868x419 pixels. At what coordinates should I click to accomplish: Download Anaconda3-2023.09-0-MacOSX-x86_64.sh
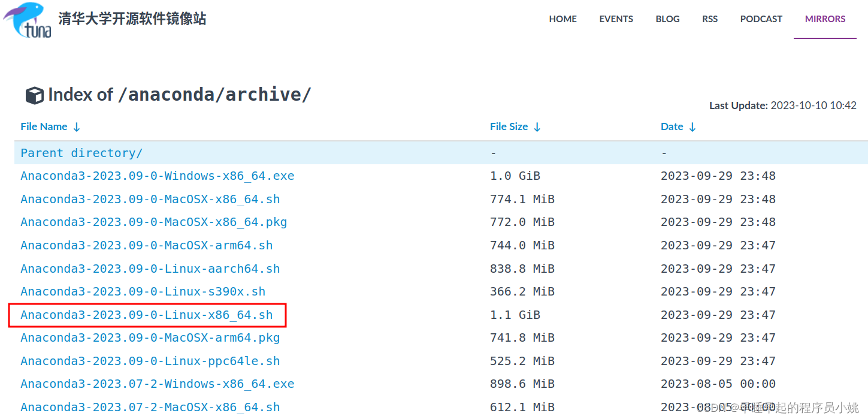[x=150, y=199]
